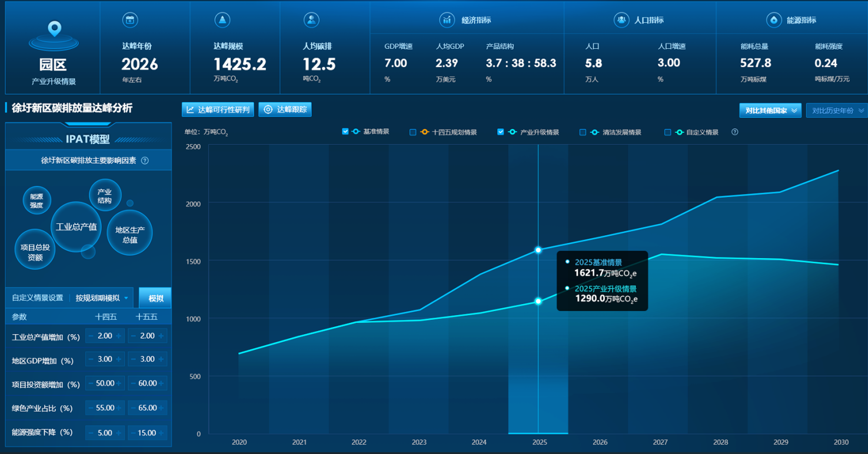The width and height of the screenshot is (868, 454).
Task: Click the 2025 产业升级情景 data point
Action: (x=538, y=301)
